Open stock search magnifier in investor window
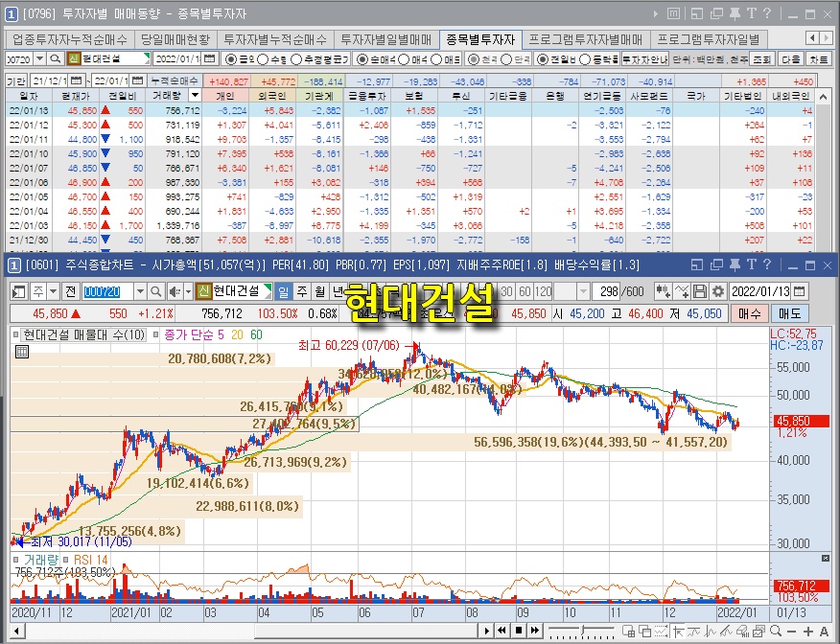The image size is (840, 644). [x=56, y=58]
